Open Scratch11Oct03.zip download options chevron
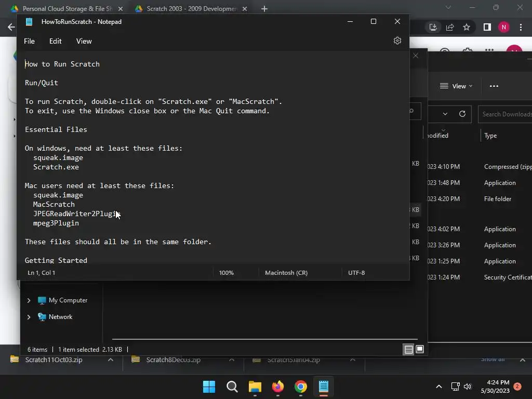532x399 pixels. point(111,360)
